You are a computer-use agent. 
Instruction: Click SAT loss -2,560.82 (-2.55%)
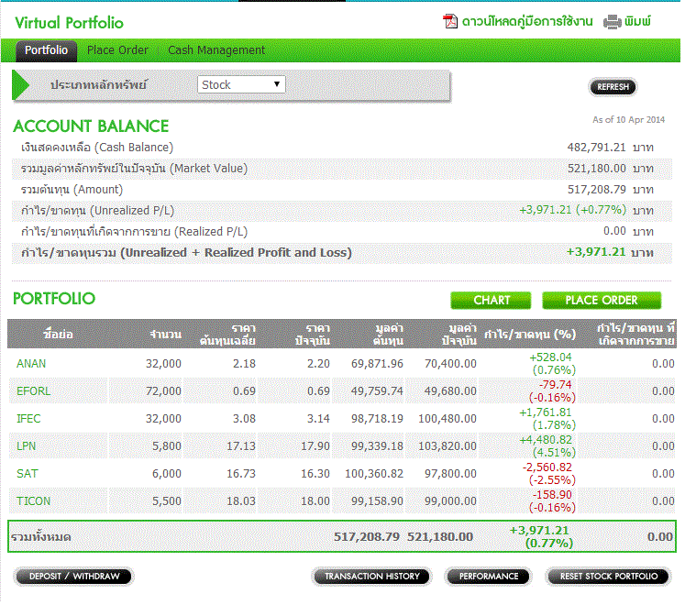pyautogui.click(x=549, y=474)
